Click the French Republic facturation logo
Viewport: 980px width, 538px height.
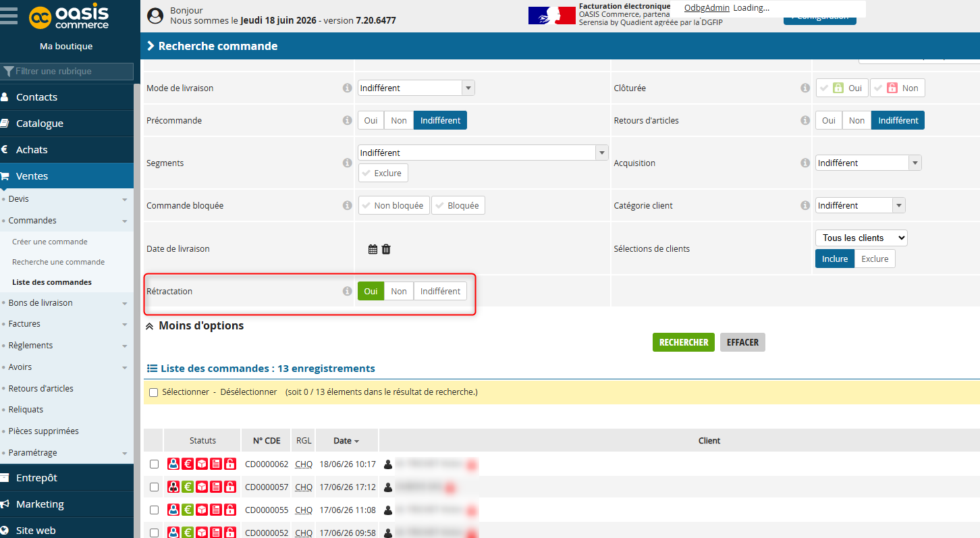click(x=551, y=16)
